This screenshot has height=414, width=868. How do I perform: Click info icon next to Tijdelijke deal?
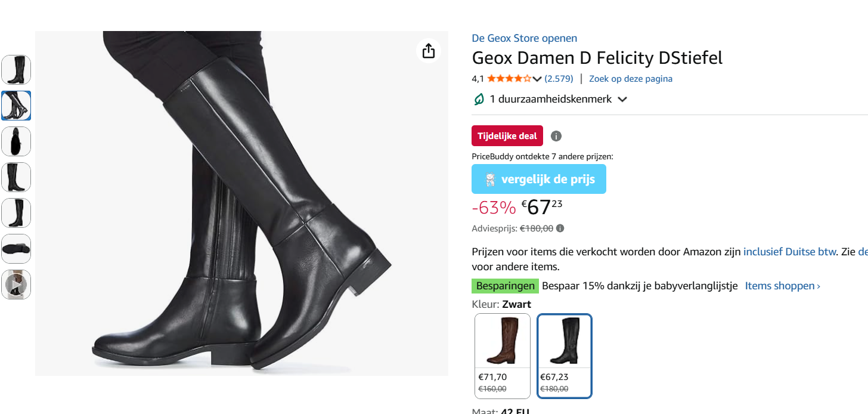(x=556, y=136)
